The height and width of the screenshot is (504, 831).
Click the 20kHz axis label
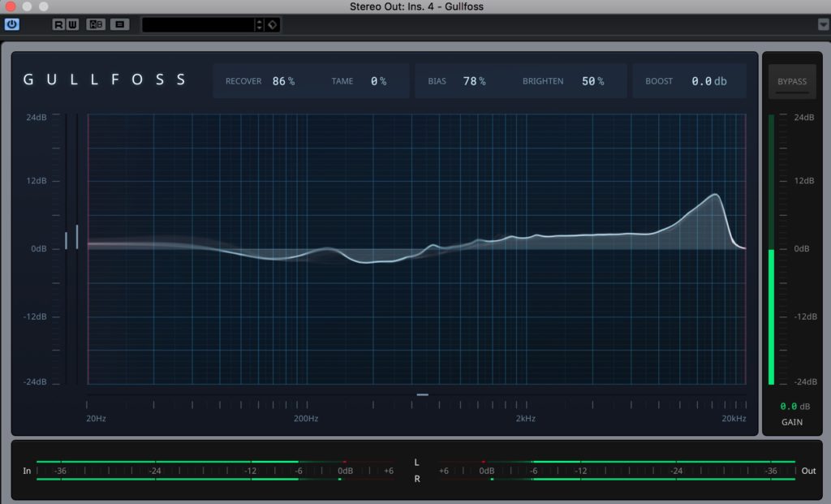[734, 418]
